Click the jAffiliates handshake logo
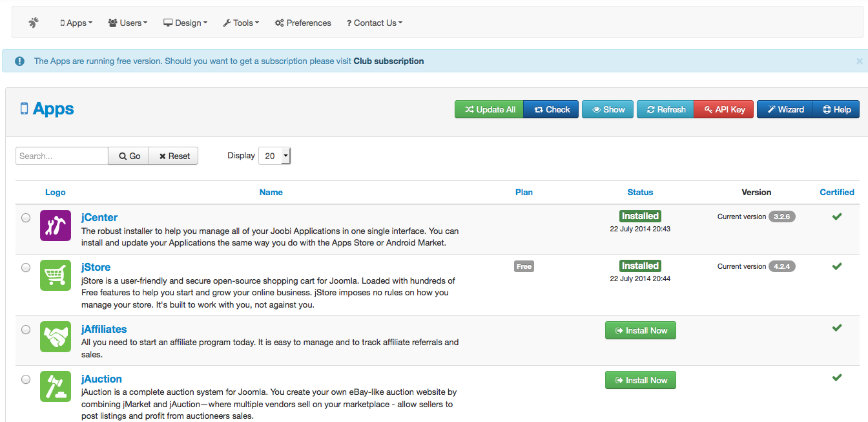Image resolution: width=868 pixels, height=422 pixels. (x=56, y=337)
